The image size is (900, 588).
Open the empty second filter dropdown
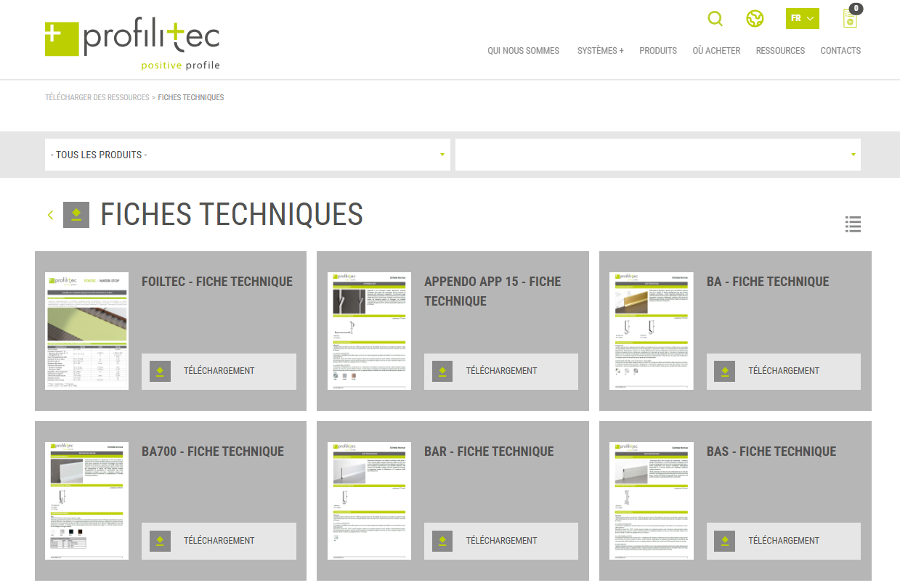[657, 155]
